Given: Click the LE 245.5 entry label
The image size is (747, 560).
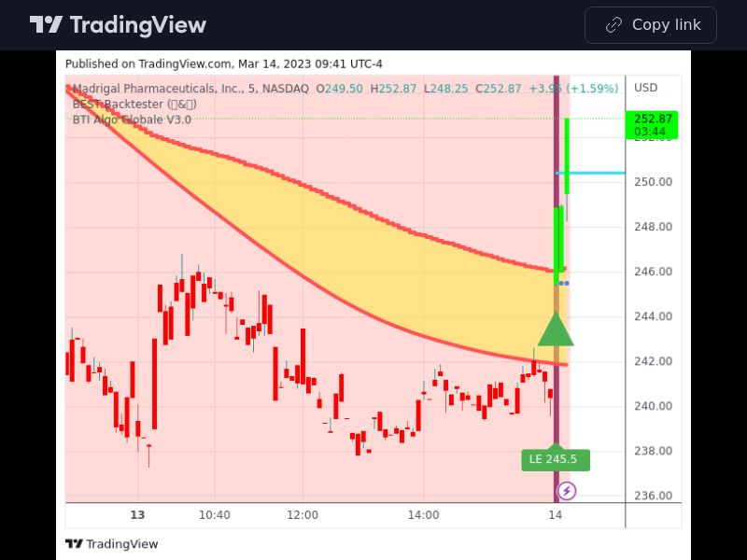Looking at the screenshot, I should coord(556,459).
